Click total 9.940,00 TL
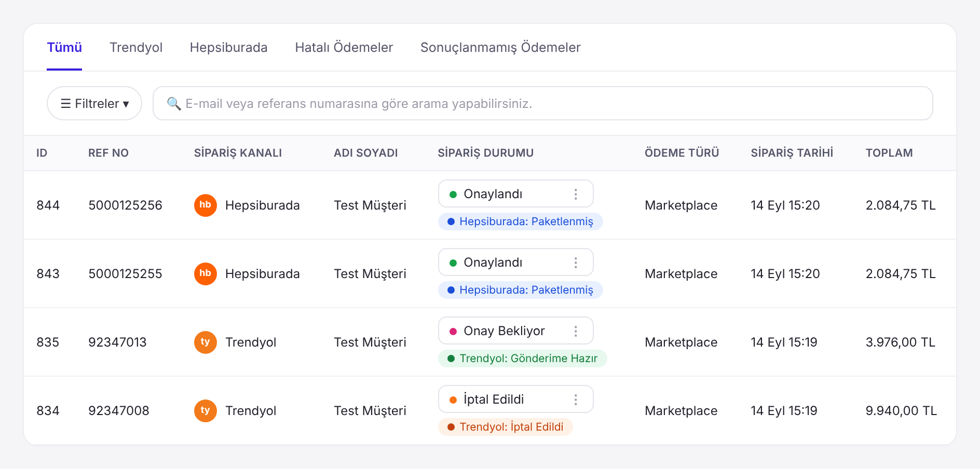The height and width of the screenshot is (469, 980). pyautogui.click(x=901, y=410)
